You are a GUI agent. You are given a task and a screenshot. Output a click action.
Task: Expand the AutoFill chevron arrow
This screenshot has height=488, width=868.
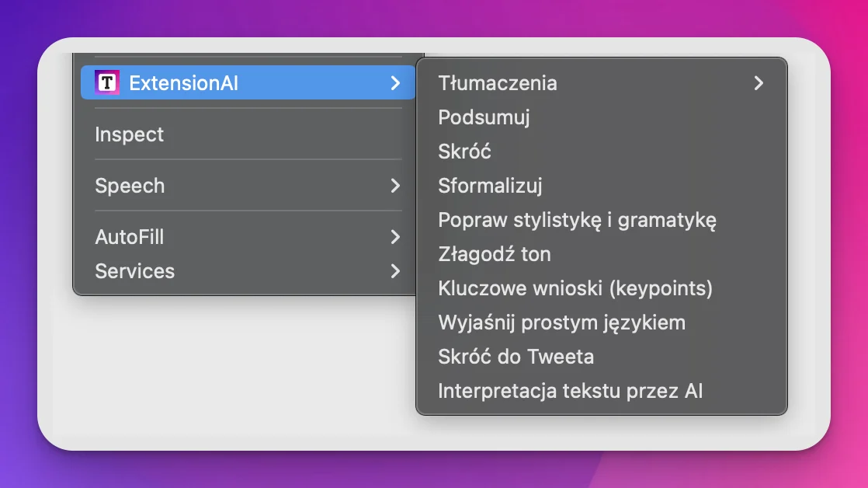[x=395, y=237]
